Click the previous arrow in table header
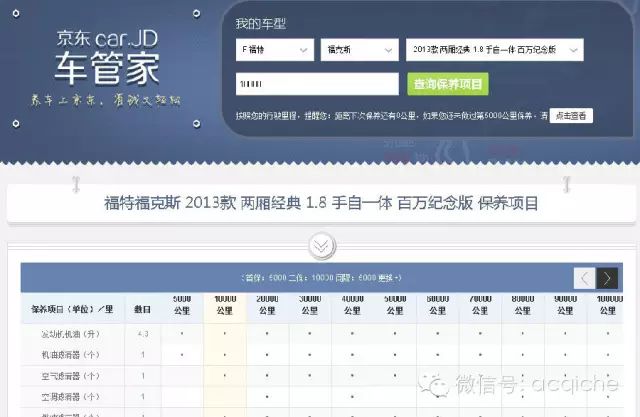 click(x=584, y=278)
